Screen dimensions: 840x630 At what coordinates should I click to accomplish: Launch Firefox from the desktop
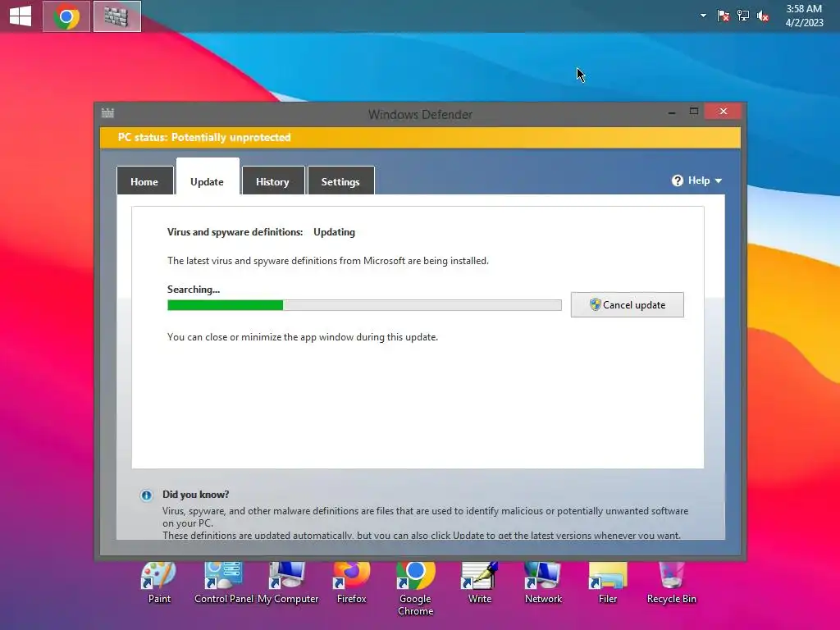point(351,583)
